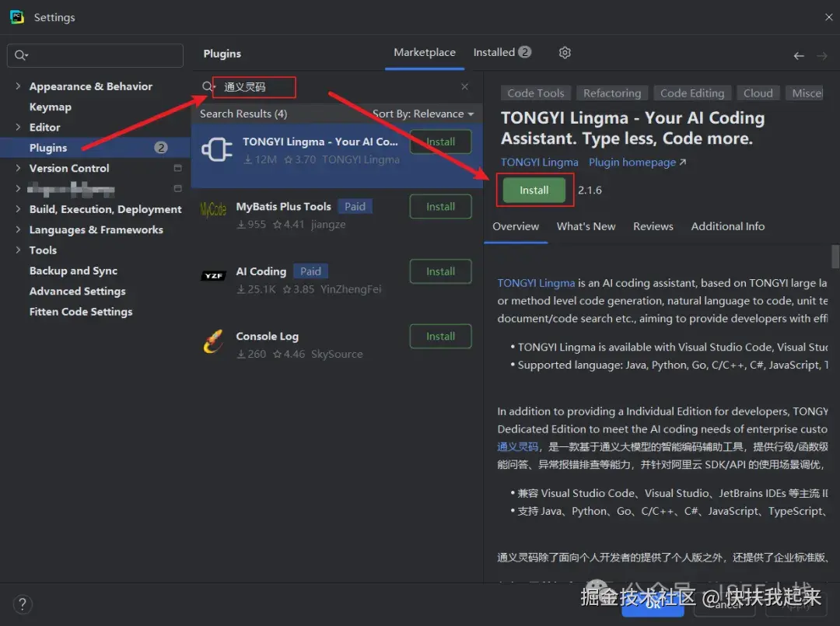Click the PyCharm logo in the title bar
Viewport: 840px width, 626px height.
pyautogui.click(x=16, y=17)
